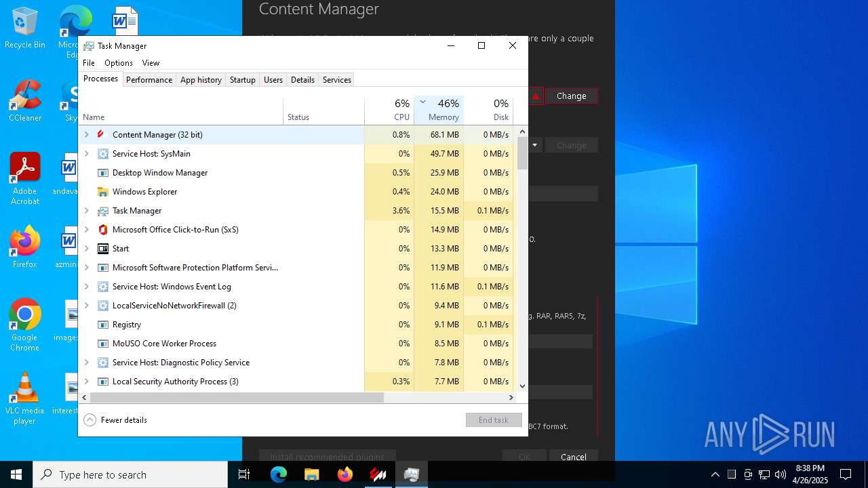Screen dimensions: 868x488
Task: Click the red warning triangle in Content Manager
Action: 536,96
